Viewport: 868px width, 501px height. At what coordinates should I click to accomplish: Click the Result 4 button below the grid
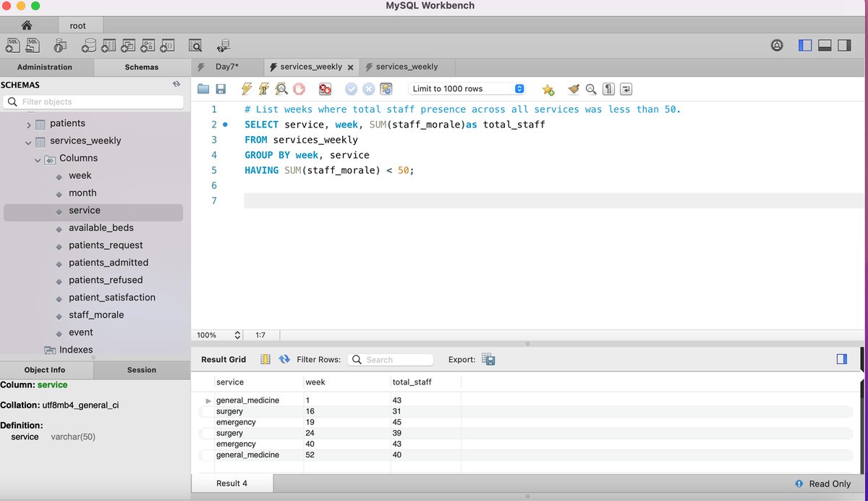[231, 483]
